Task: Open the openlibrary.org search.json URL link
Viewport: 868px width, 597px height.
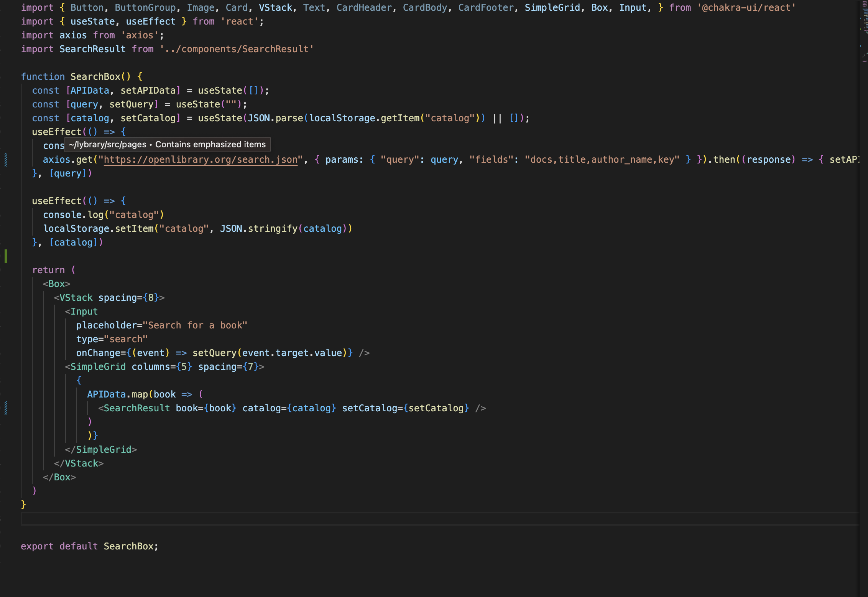Action: (x=201, y=160)
